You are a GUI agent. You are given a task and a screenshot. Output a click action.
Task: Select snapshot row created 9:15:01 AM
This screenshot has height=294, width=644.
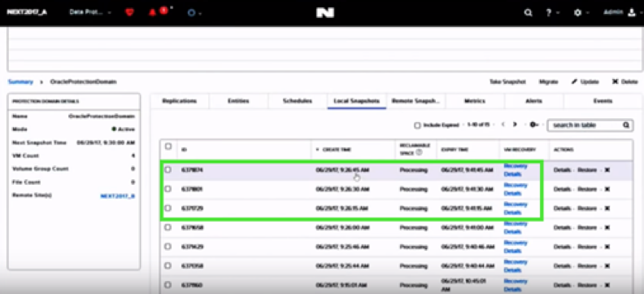pos(168,284)
